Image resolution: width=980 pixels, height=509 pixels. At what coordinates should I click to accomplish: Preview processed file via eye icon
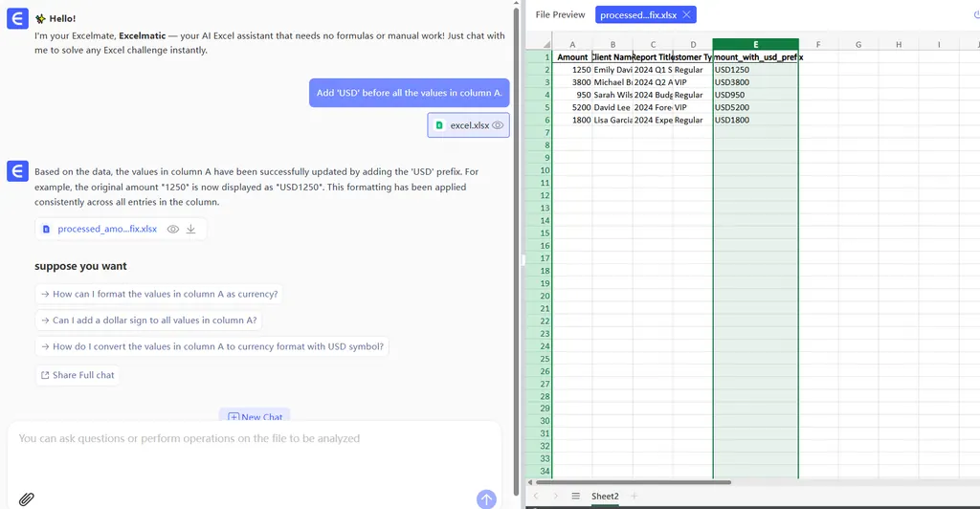pos(172,229)
